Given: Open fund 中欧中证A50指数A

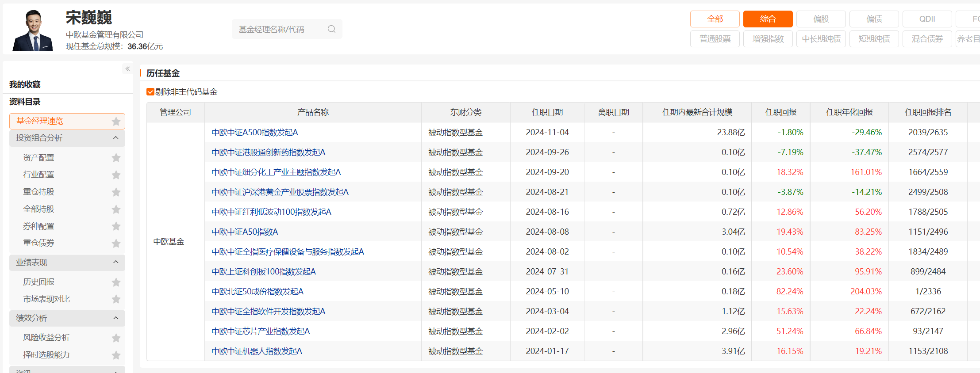Looking at the screenshot, I should pos(245,232).
